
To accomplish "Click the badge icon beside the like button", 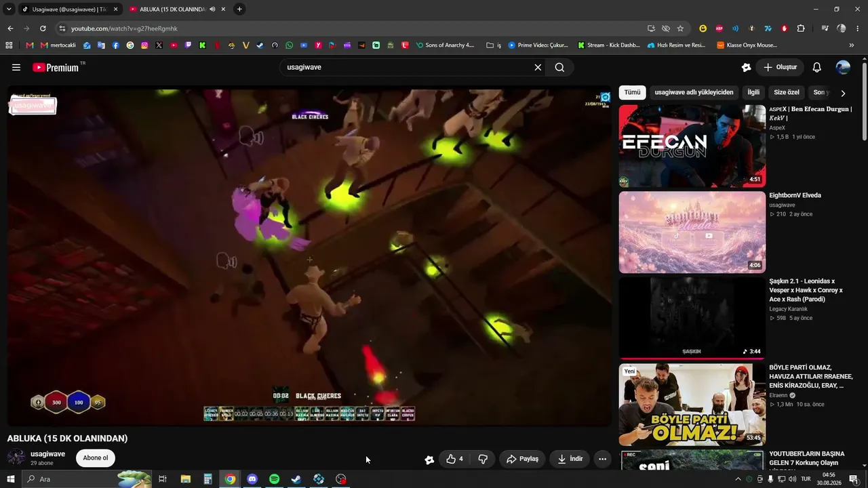I will pyautogui.click(x=429, y=460).
